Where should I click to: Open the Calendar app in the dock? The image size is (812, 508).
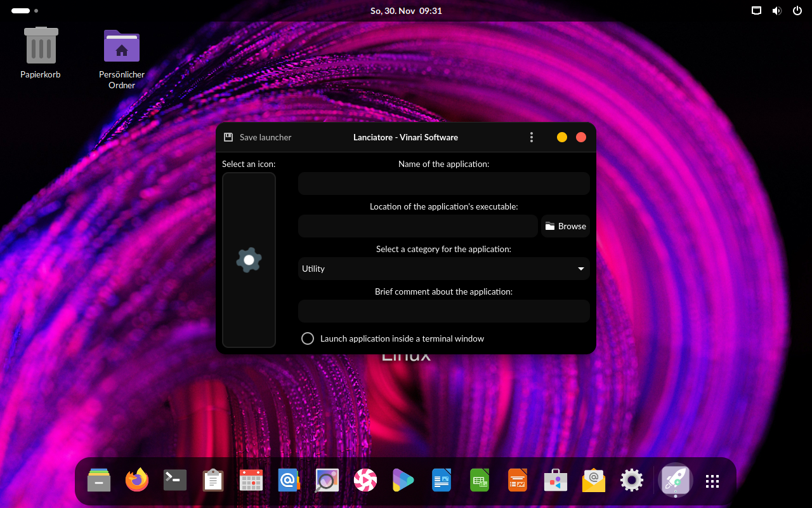(251, 481)
